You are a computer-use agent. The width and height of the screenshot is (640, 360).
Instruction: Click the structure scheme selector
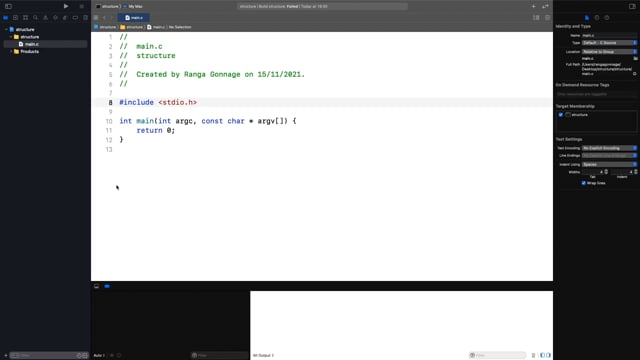108,7
